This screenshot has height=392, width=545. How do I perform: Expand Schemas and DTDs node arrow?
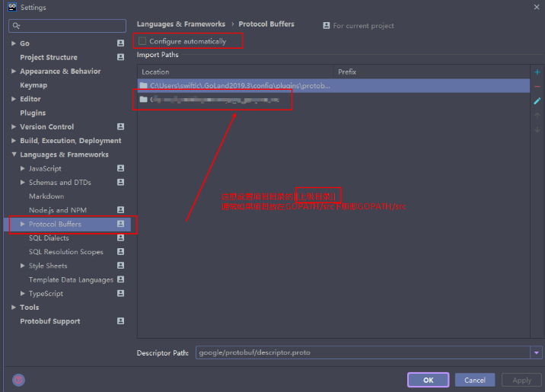click(x=23, y=182)
